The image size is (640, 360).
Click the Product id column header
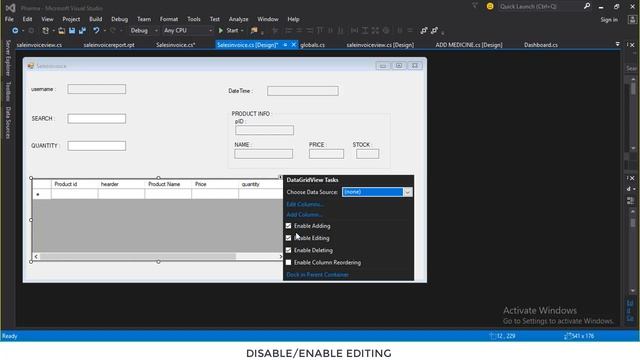click(75, 184)
